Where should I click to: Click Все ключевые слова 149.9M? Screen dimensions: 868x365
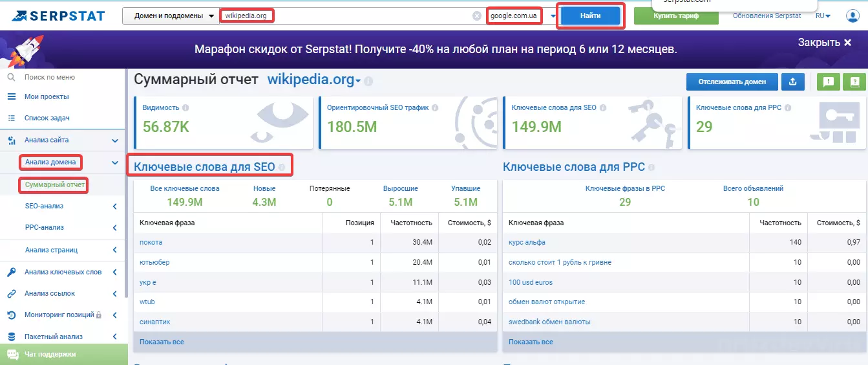click(x=184, y=196)
